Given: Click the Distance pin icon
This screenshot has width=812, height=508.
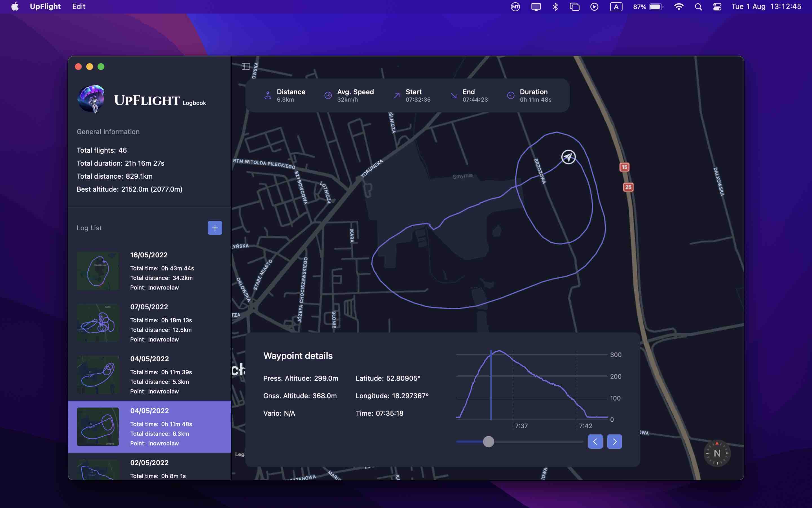Looking at the screenshot, I should tap(268, 96).
